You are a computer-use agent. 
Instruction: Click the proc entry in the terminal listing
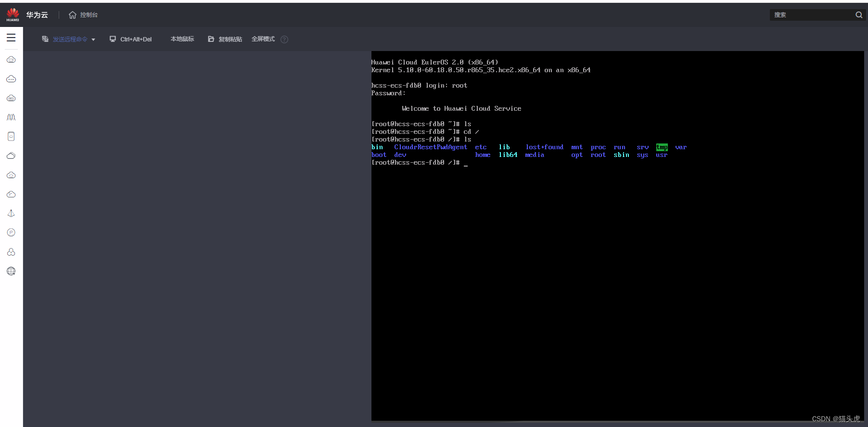(598, 147)
